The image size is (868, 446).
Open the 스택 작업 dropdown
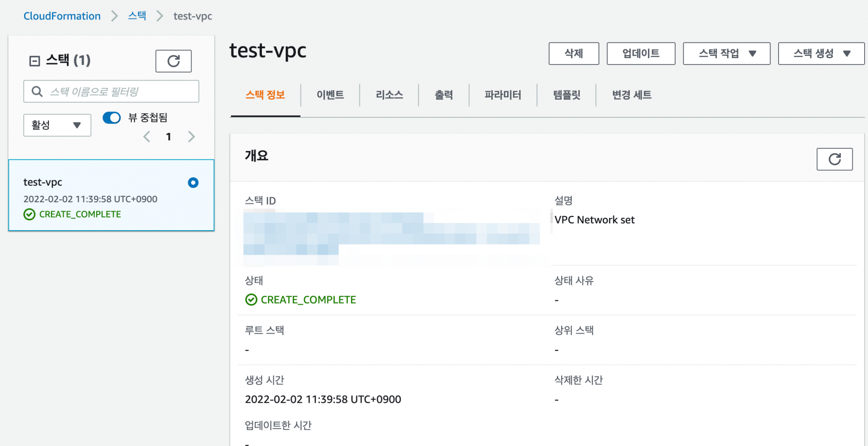[726, 53]
